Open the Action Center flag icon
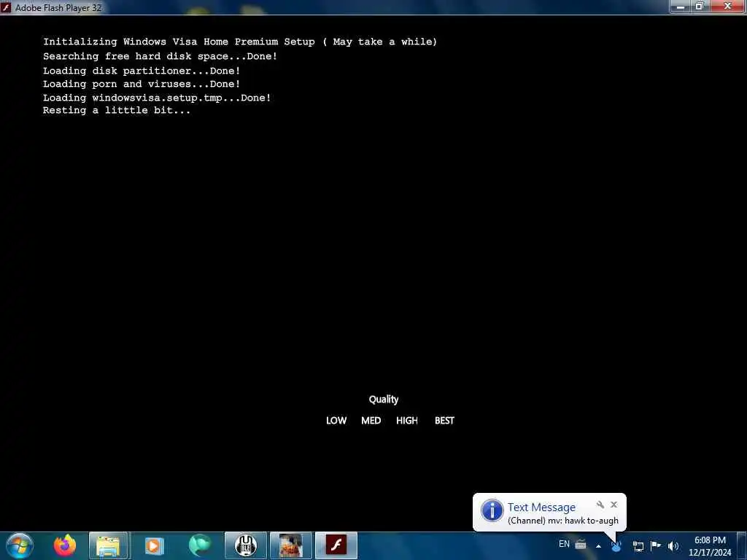The height and width of the screenshot is (560, 747). coord(656,545)
